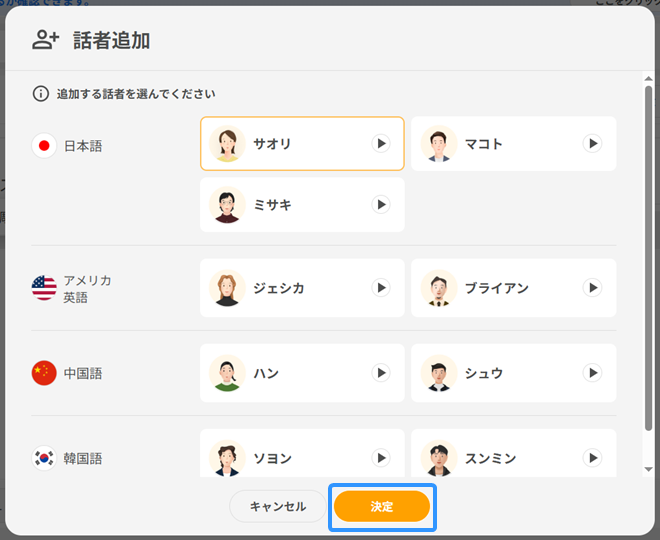Click the info icon beside instructions
Screen dimensions: 660x540
click(41, 94)
